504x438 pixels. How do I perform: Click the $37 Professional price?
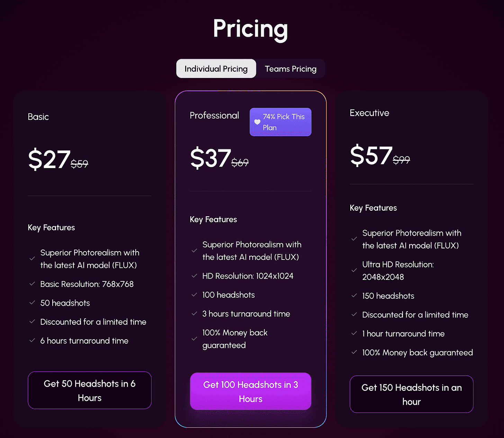coord(210,158)
